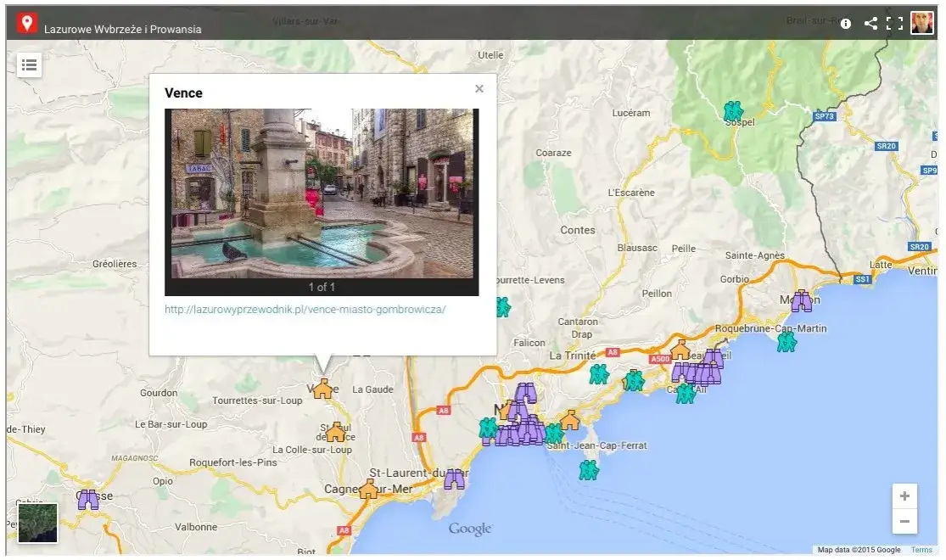
Task: Select the teal hikers marker near Sospel
Action: 733,110
